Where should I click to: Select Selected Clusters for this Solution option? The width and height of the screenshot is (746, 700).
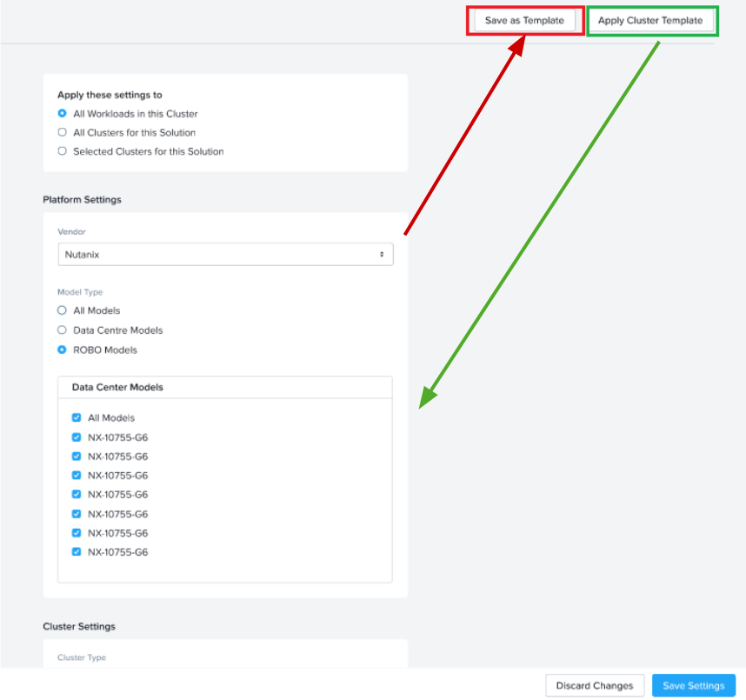(x=63, y=150)
